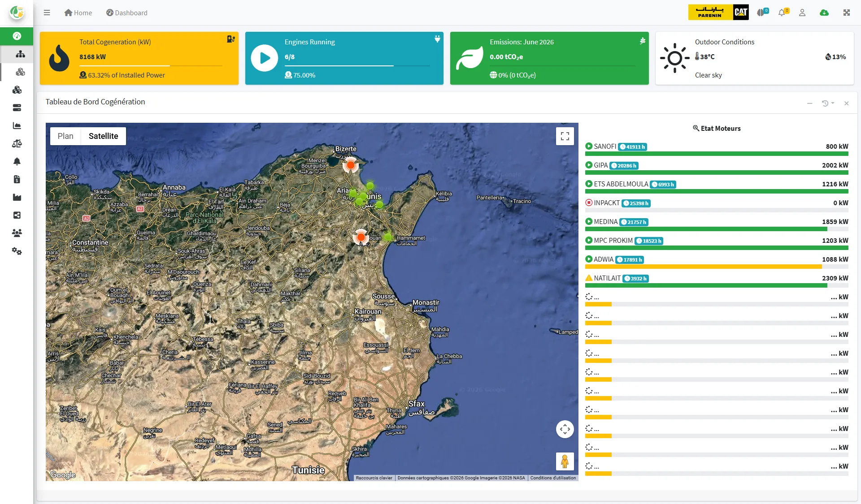Screen dimensions: 861x504
Task: Open Dashboard in the top navigation
Action: point(126,13)
